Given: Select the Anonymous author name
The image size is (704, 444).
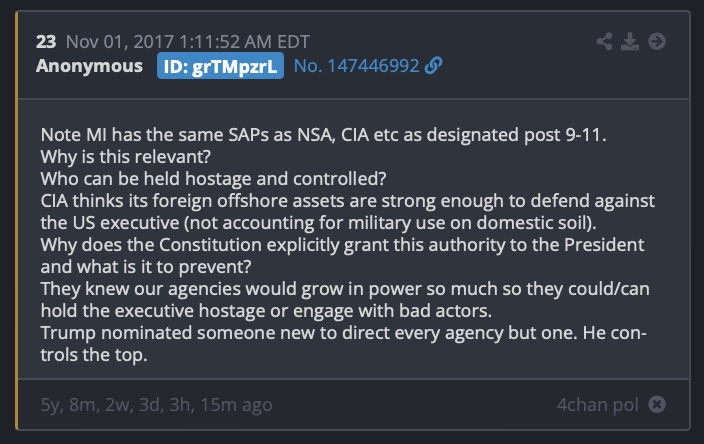Looking at the screenshot, I should (89, 66).
